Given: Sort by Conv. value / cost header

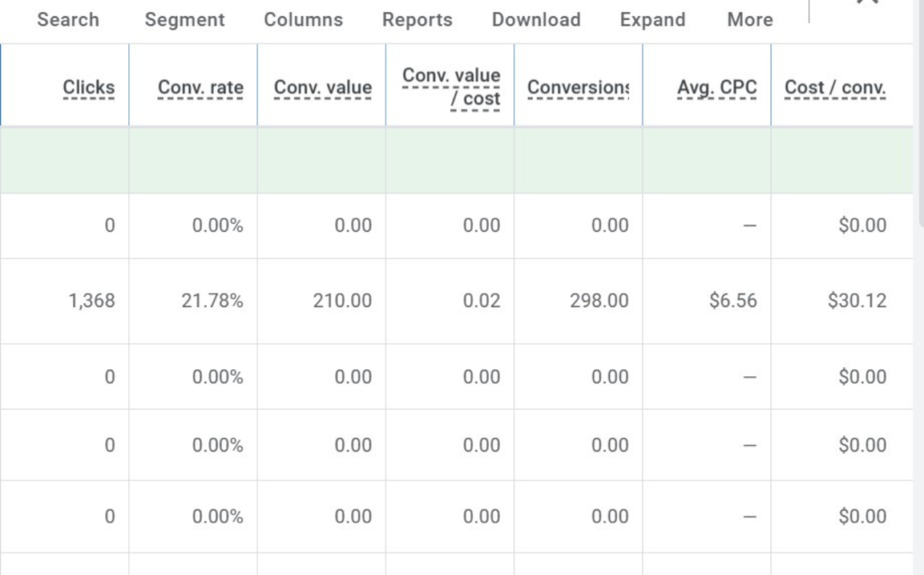Looking at the screenshot, I should tap(451, 87).
